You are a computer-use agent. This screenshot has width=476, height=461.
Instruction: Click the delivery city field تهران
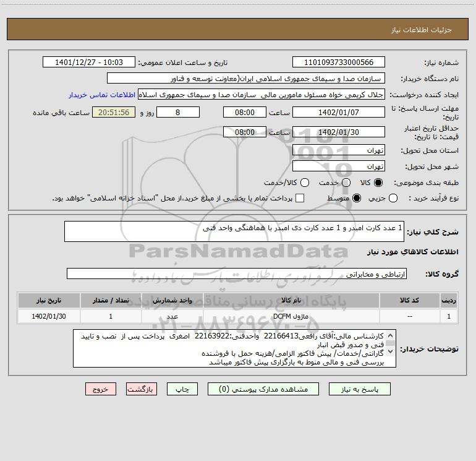point(339,166)
